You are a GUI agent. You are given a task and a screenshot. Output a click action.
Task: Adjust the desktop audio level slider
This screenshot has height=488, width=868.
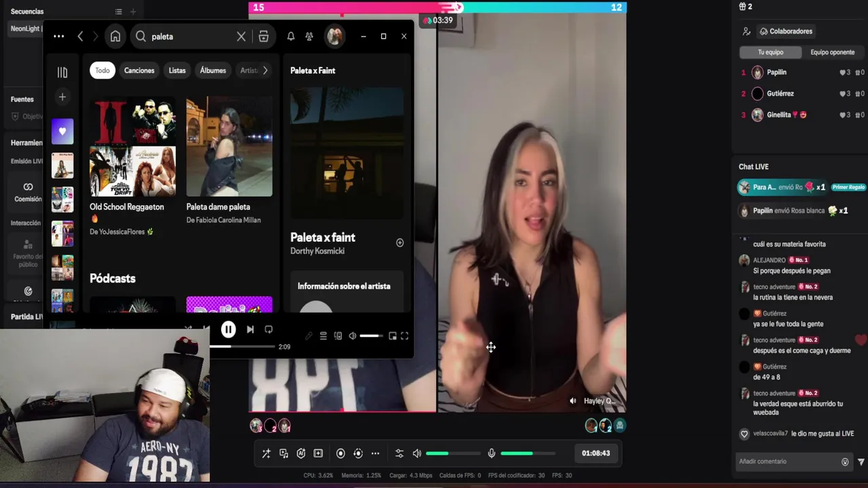coord(453,453)
